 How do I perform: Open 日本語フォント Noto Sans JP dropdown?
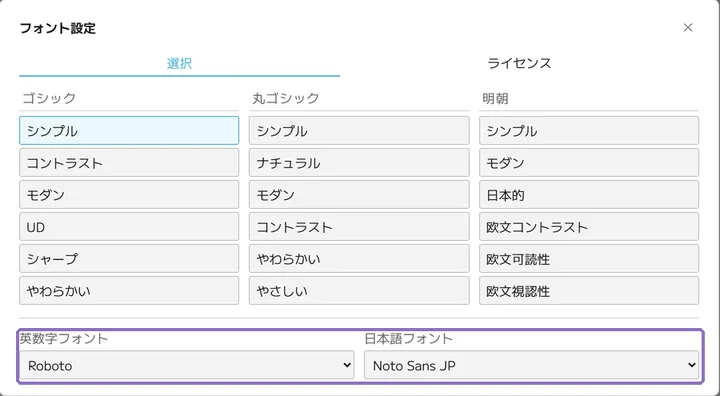pyautogui.click(x=532, y=365)
